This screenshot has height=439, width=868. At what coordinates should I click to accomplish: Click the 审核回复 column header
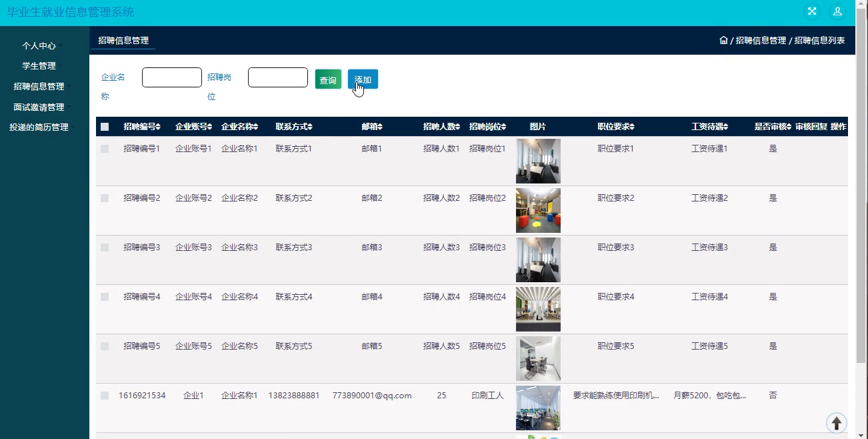811,127
